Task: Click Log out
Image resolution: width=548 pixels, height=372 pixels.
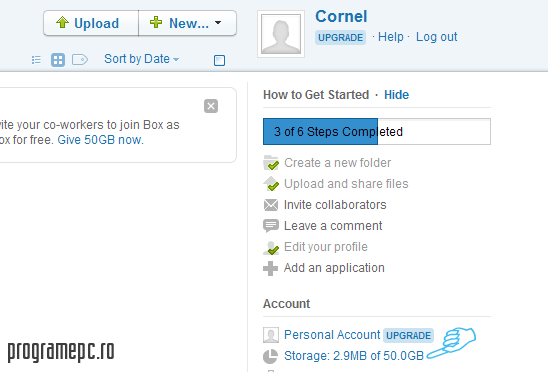Action: (437, 37)
